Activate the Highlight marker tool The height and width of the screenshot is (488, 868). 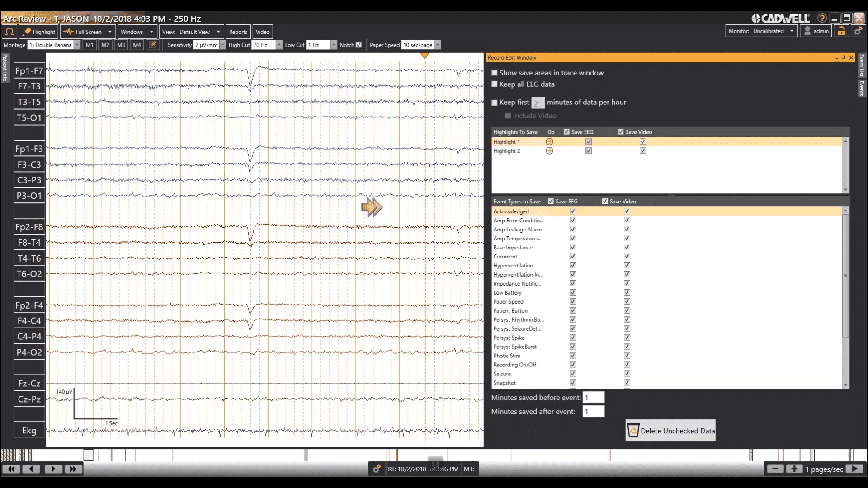point(39,32)
